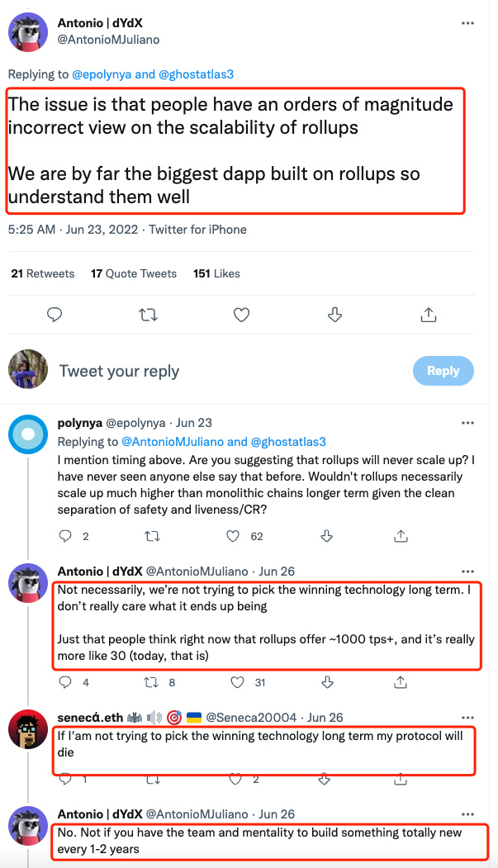Open more options on Antonio's main tweet

click(x=468, y=24)
